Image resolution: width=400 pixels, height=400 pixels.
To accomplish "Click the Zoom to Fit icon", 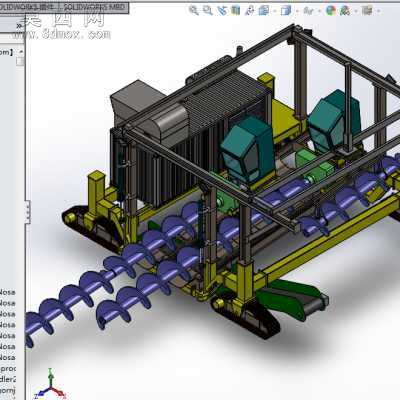I will click(194, 10).
